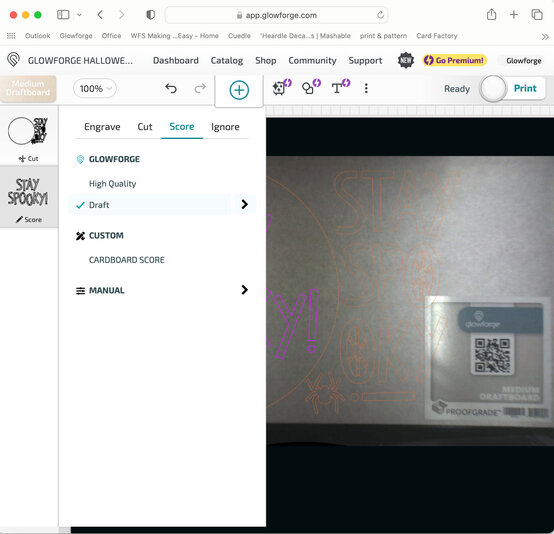The image size is (554, 534).
Task: Select the High Quality score setting
Action: 112,184
